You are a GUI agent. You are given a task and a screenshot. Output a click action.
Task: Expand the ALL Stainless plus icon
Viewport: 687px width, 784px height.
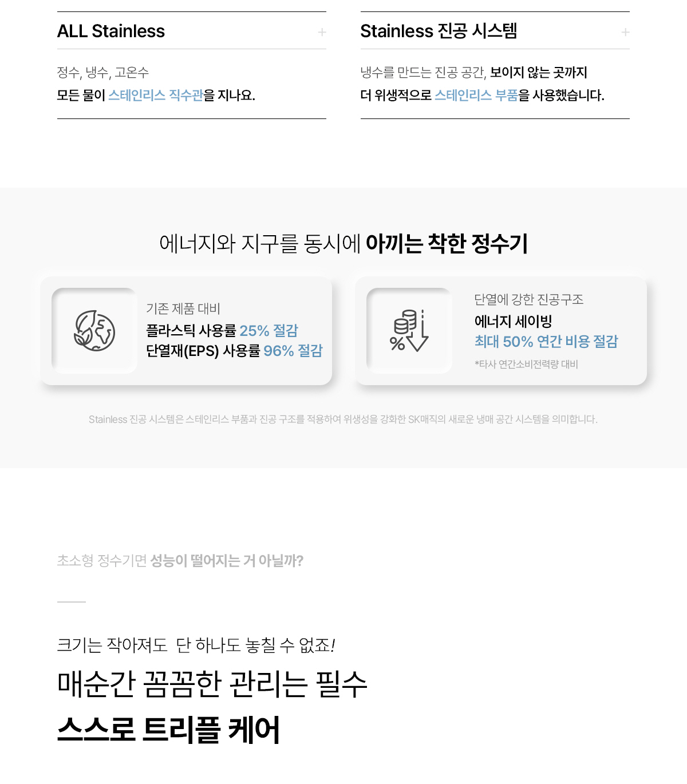pyautogui.click(x=322, y=32)
